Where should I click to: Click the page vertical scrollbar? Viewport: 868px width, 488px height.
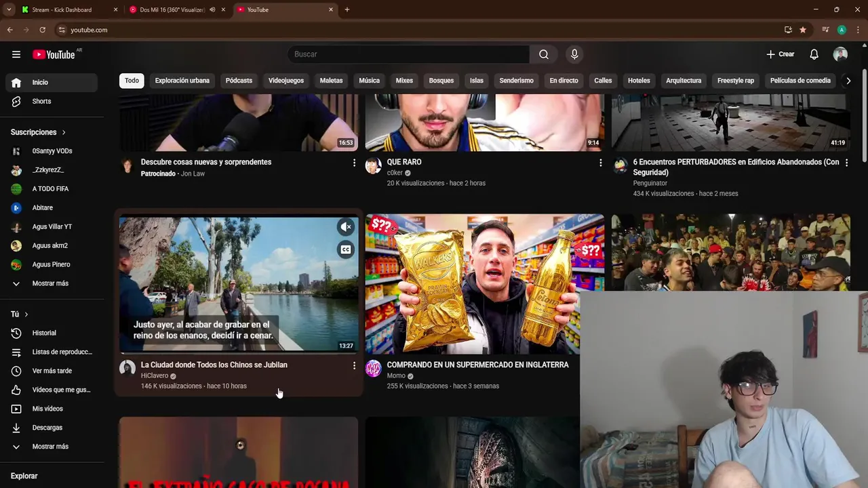pos(865,115)
